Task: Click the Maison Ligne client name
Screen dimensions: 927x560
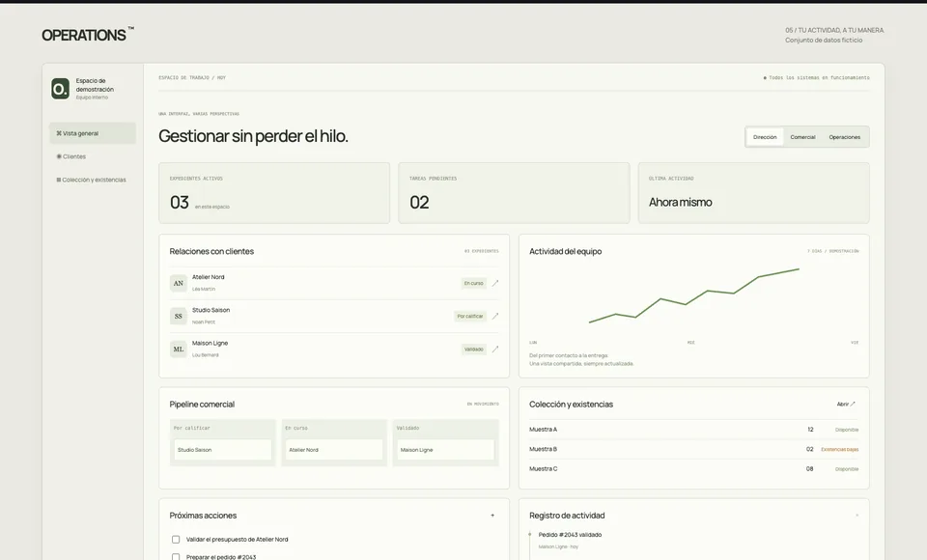Action: pos(210,344)
